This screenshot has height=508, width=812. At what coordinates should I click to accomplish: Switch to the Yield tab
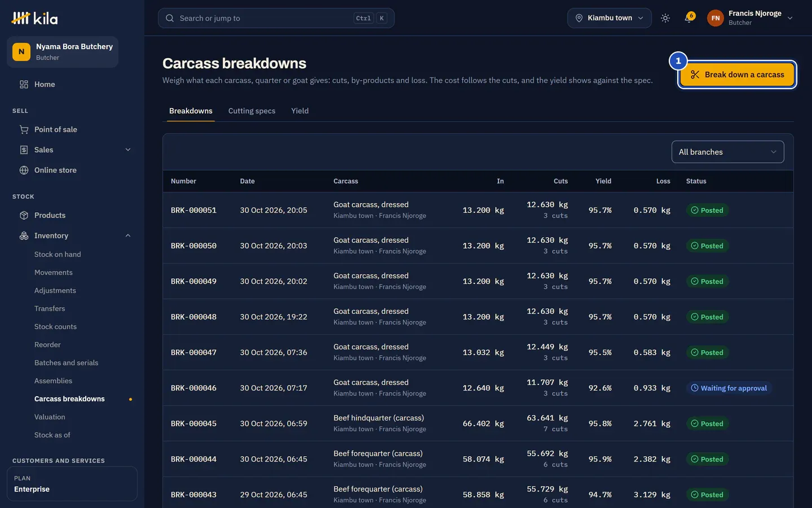click(300, 111)
